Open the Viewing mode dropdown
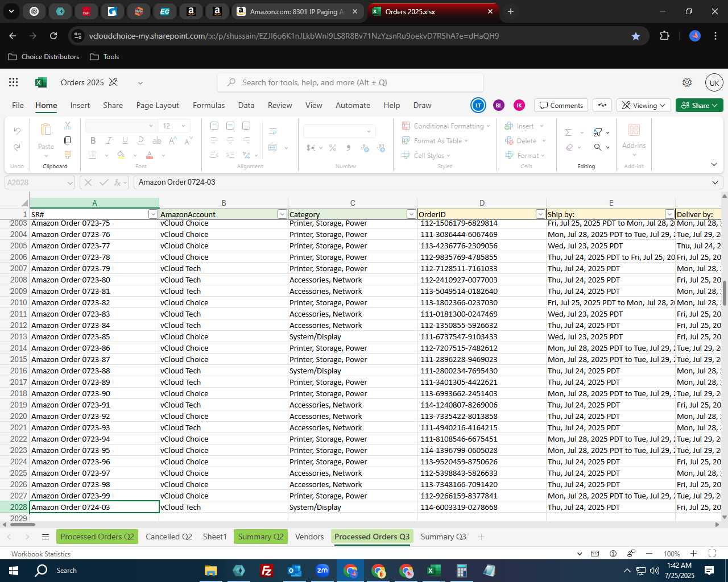This screenshot has width=728, height=582. point(643,105)
